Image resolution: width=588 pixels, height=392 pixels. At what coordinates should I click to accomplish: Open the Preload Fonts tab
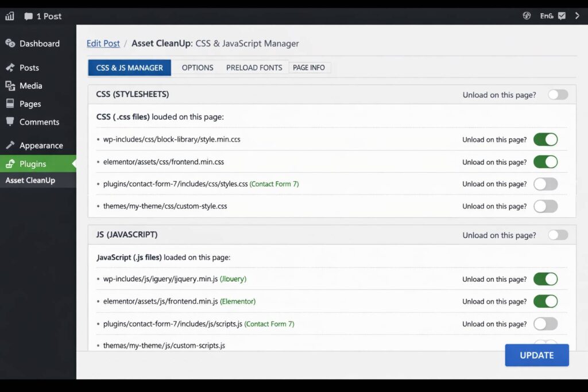254,68
